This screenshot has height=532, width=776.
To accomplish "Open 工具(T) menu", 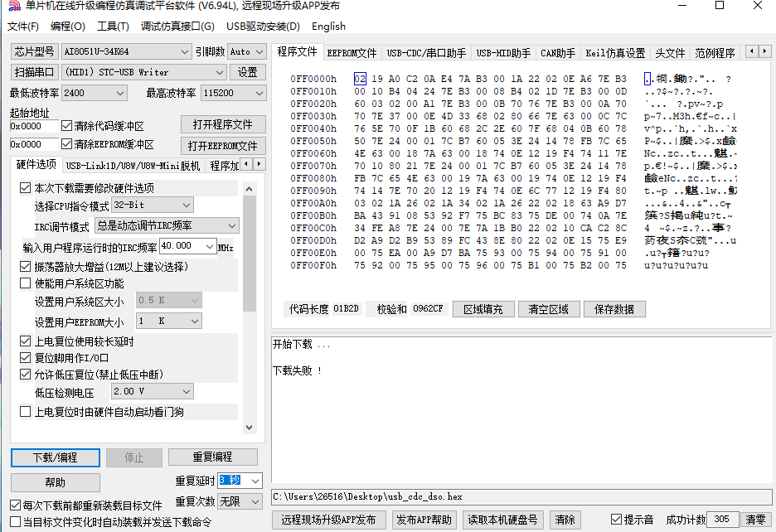I will pyautogui.click(x=113, y=27).
